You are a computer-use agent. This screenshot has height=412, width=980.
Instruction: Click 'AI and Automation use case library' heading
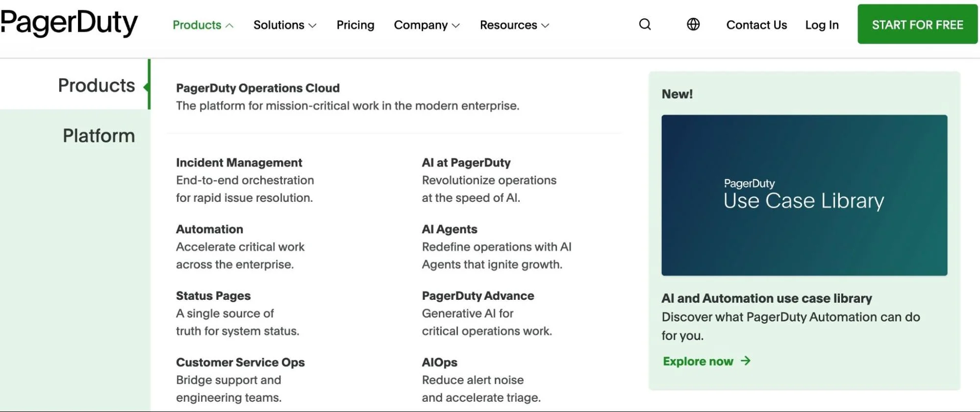767,298
